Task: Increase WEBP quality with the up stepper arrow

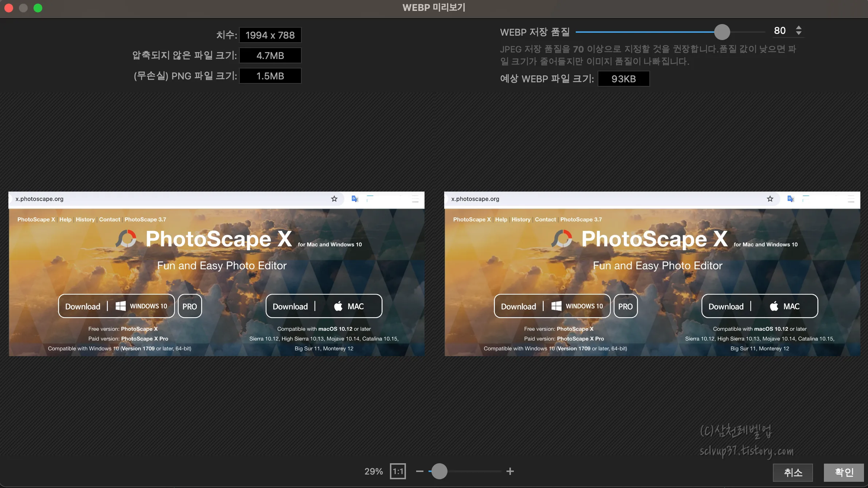Action: [x=798, y=27]
